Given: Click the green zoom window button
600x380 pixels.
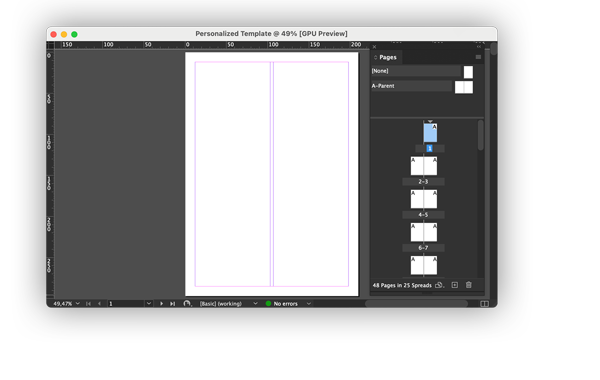Looking at the screenshot, I should click(x=74, y=34).
